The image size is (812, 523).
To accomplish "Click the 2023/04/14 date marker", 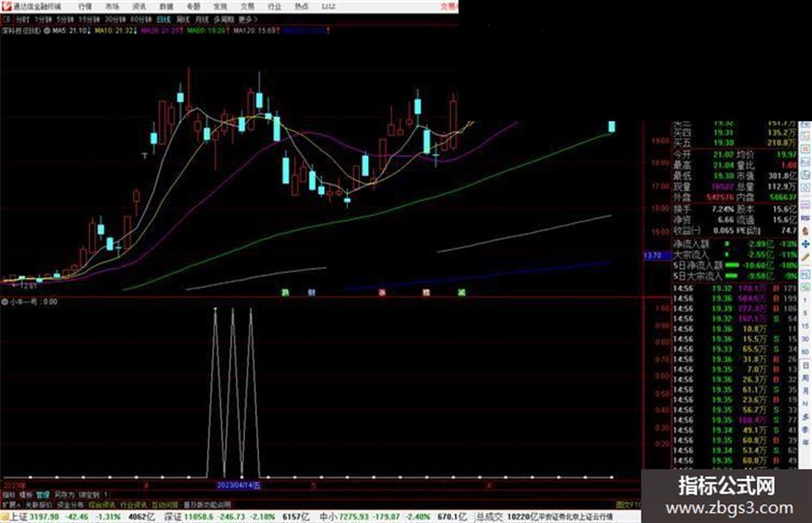I will click(239, 485).
